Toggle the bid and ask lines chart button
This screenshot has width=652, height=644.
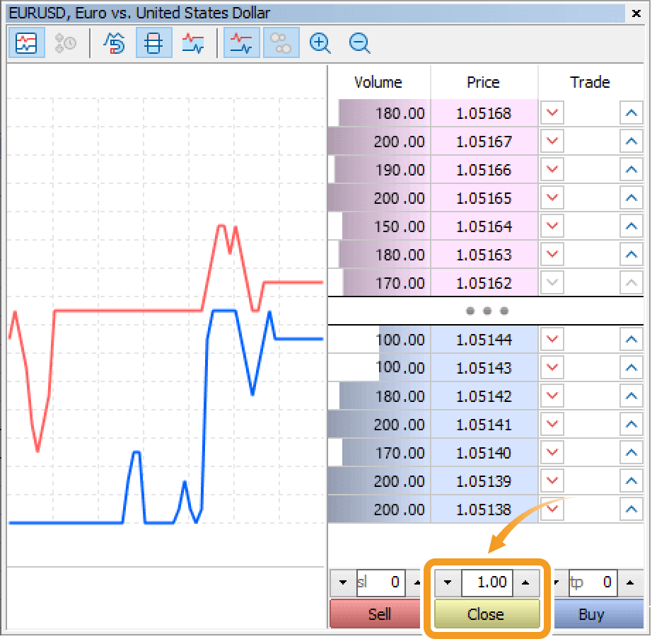click(x=242, y=43)
